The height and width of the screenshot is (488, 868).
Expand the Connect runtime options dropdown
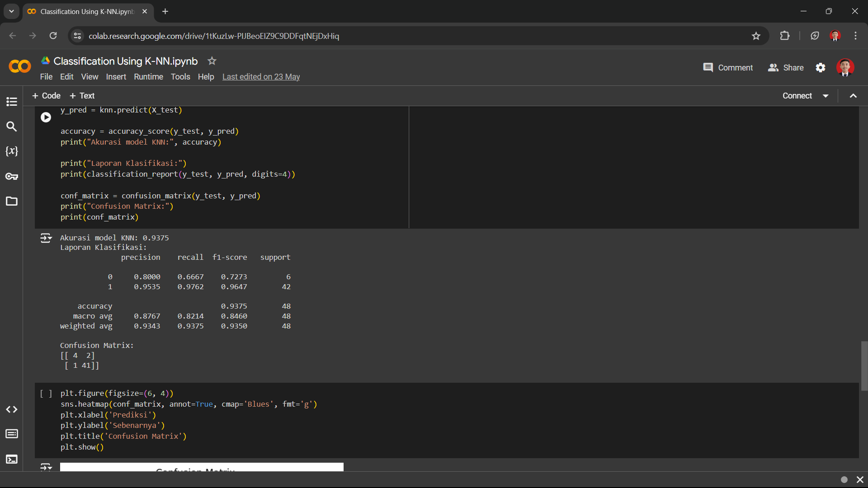tap(826, 96)
